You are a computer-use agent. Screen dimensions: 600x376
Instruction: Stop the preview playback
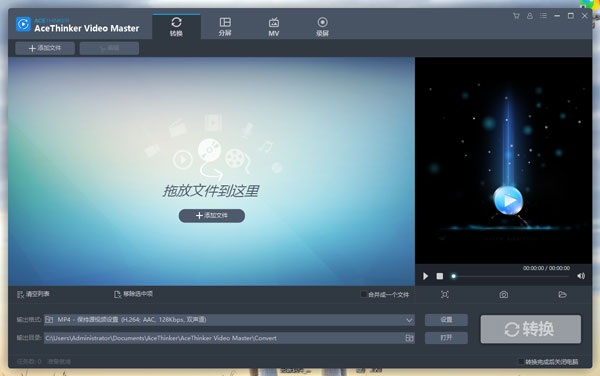pyautogui.click(x=440, y=276)
